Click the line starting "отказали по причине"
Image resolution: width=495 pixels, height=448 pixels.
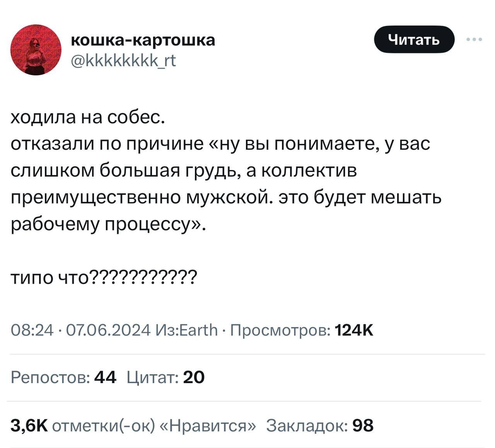coord(220,144)
